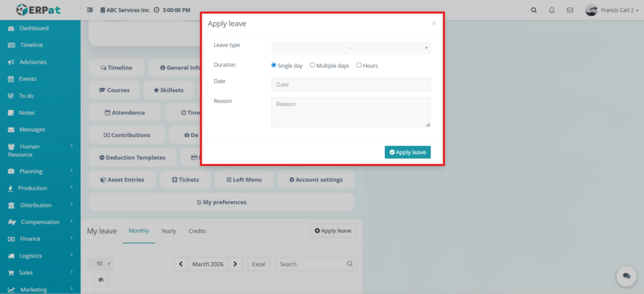The width and height of the screenshot is (644, 294).
Task: Switch to the Credits leave tab
Action: coord(197,231)
